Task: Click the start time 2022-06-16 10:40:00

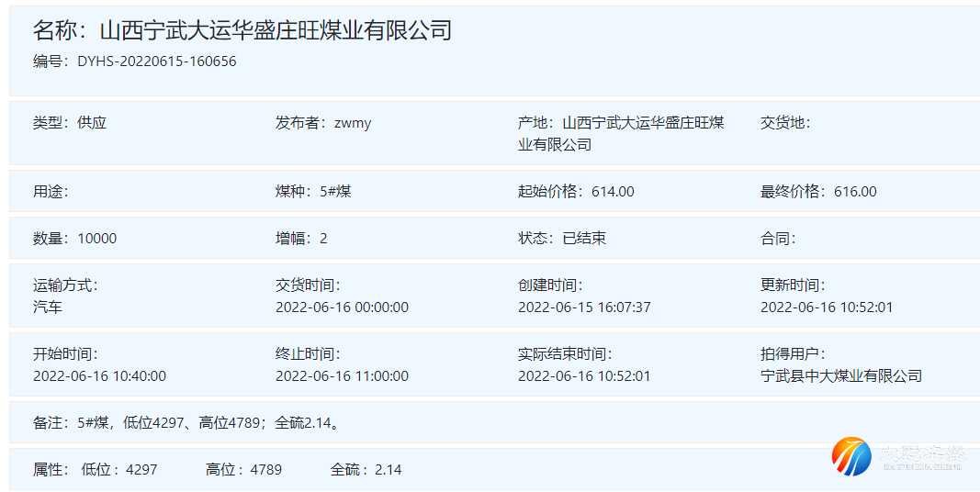Action: coord(99,375)
